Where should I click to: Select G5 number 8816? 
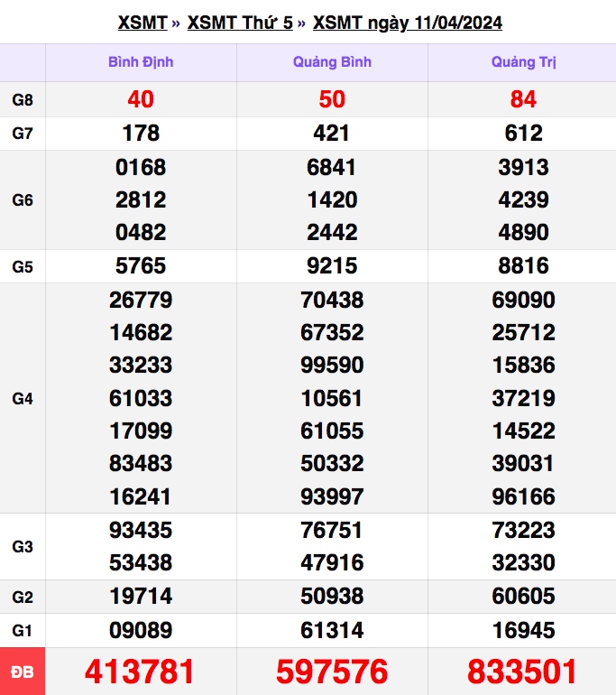pyautogui.click(x=523, y=266)
